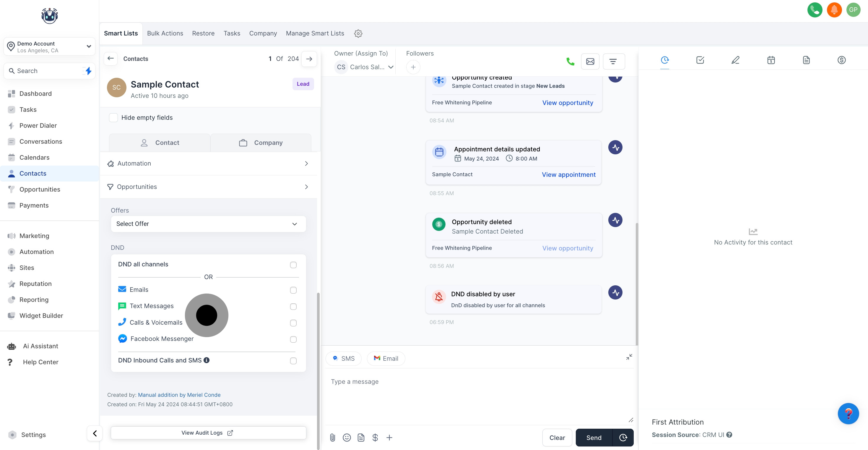
Task: Check the DND all channels box
Action: click(293, 265)
